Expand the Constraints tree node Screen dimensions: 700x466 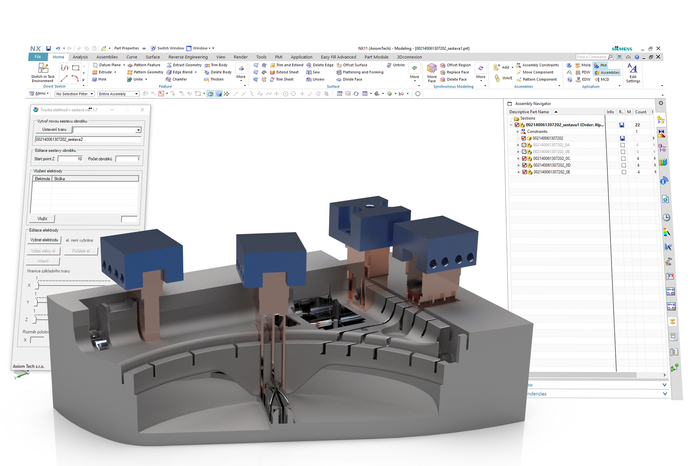coord(518,132)
